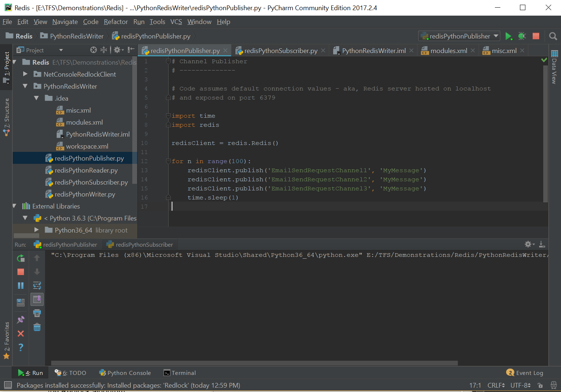Open the Terminal tool window

pyautogui.click(x=179, y=373)
